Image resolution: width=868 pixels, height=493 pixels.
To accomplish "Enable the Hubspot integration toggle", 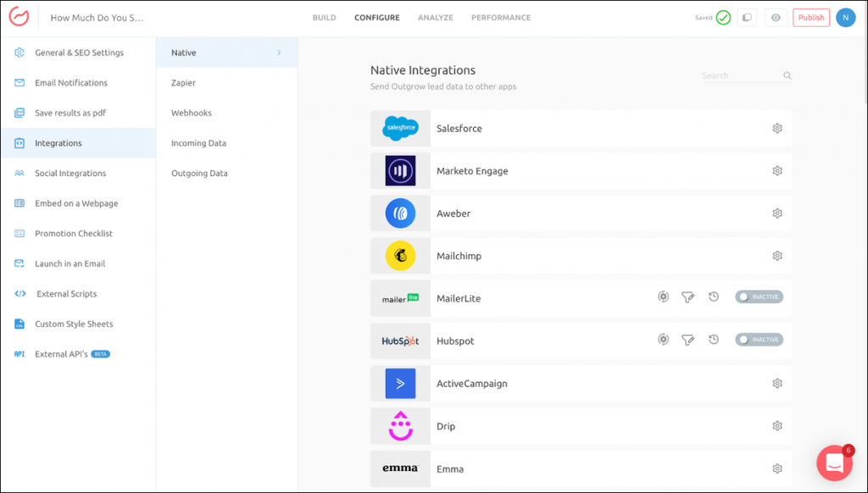I will point(759,339).
